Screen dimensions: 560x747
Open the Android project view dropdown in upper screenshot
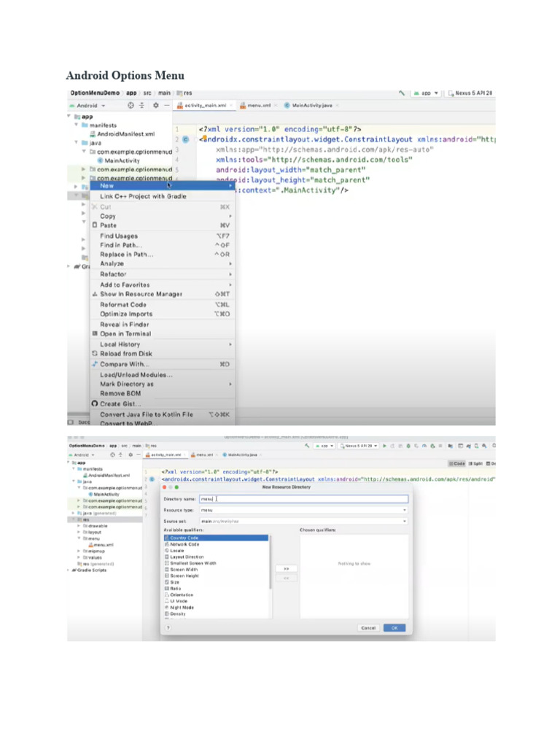(87, 105)
